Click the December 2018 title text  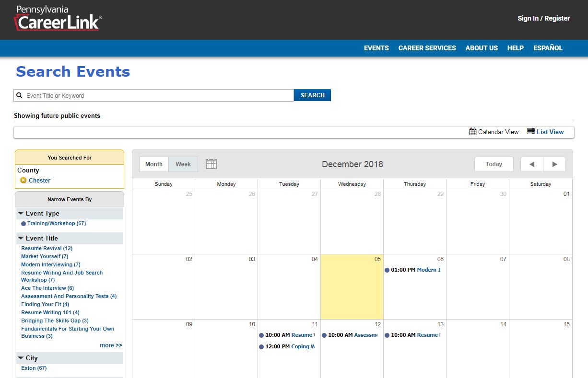click(353, 164)
